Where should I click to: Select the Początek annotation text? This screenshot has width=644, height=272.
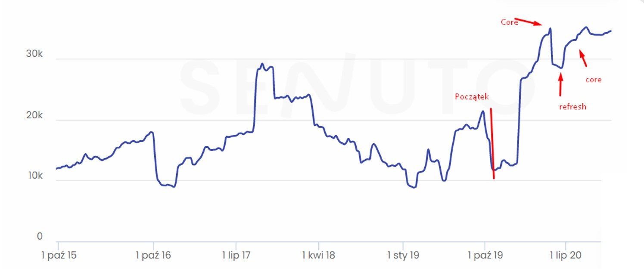pos(472,97)
